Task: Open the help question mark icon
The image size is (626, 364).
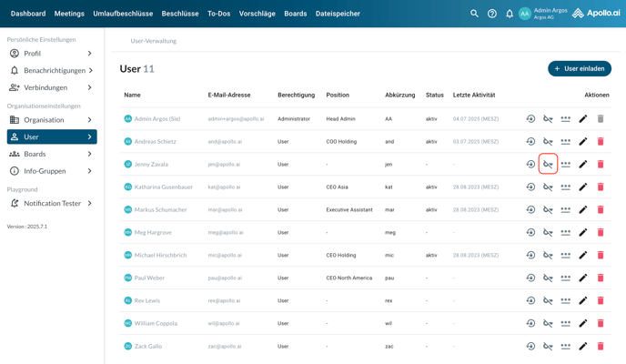Action: point(492,14)
